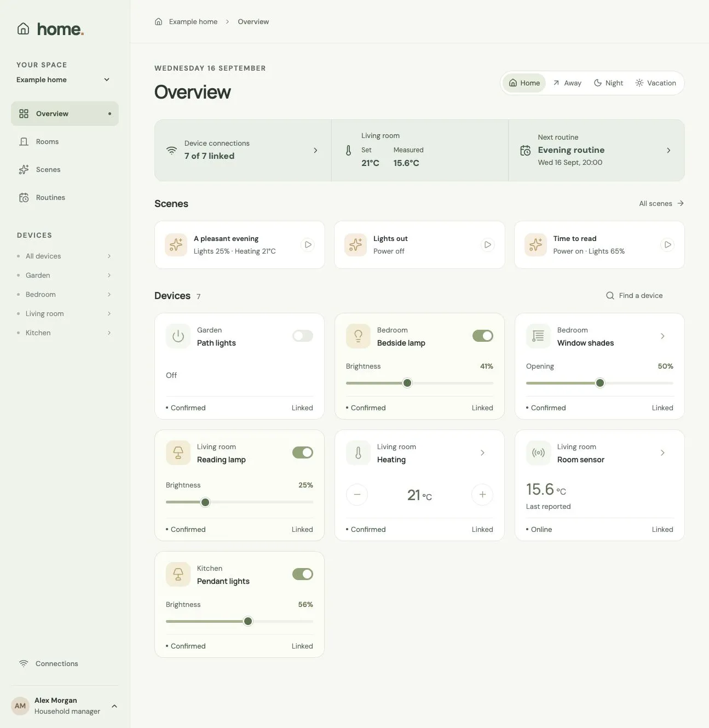Click the Path lights power icon

tap(178, 336)
